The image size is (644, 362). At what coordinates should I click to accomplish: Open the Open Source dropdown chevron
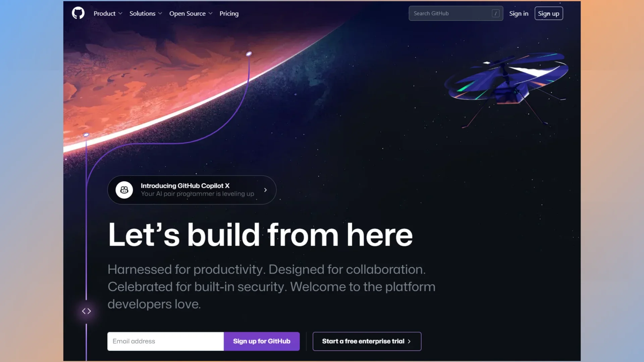tap(210, 13)
